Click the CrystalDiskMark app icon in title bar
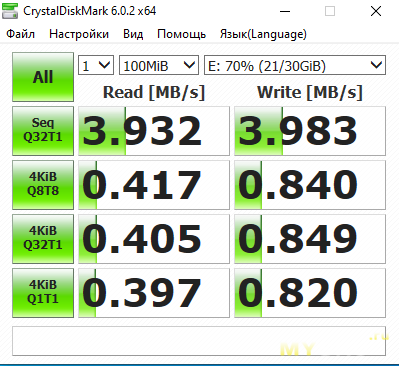This screenshot has height=366, width=399. tap(10, 11)
